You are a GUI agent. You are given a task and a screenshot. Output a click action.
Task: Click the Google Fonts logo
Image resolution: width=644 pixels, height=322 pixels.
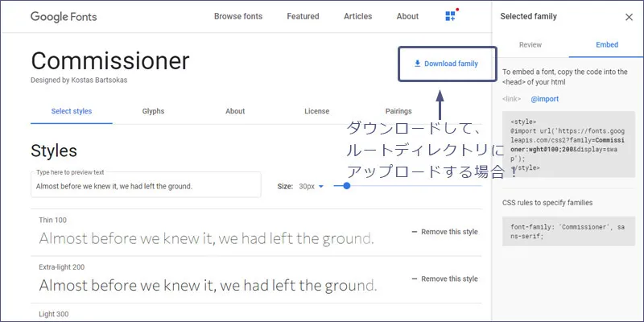point(64,16)
